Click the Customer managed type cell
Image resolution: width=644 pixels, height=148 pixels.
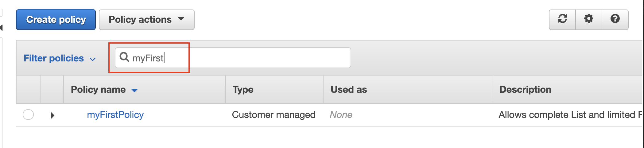point(274,115)
